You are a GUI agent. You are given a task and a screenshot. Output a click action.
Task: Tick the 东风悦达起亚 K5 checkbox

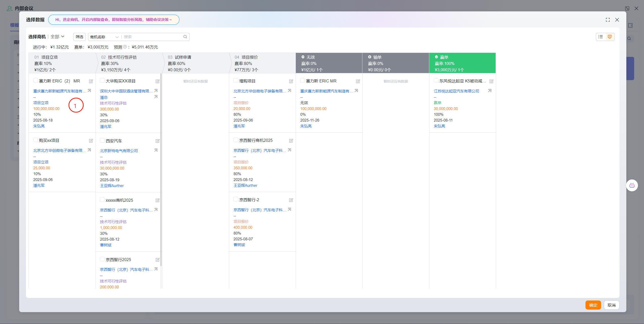[x=436, y=80]
